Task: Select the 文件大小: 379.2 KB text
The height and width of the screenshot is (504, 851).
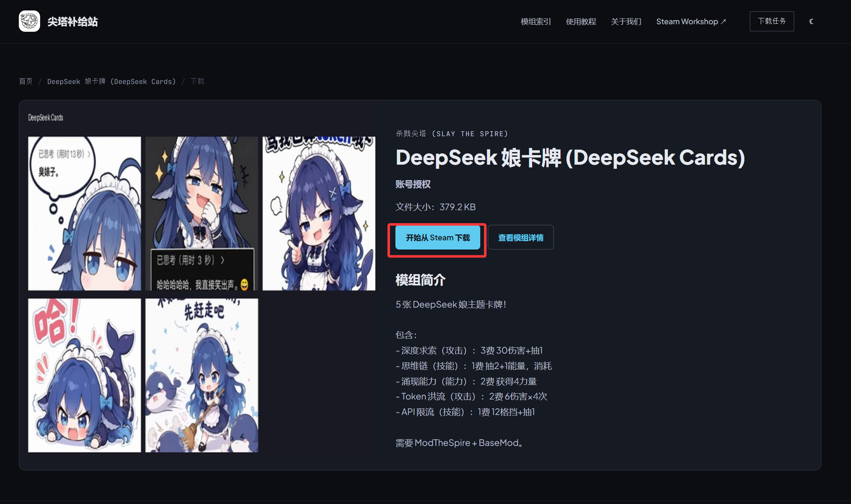Action: [x=436, y=207]
